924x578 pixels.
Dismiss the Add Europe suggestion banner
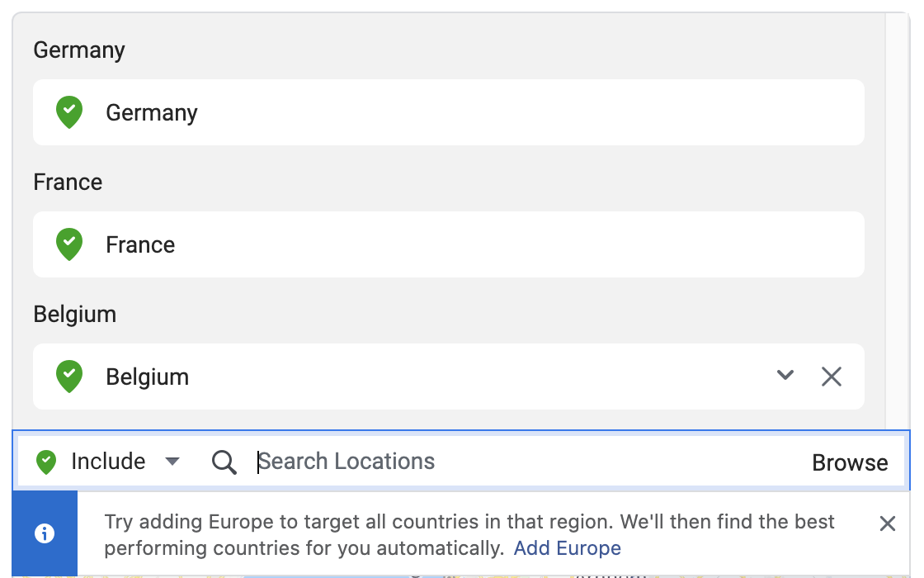point(888,524)
